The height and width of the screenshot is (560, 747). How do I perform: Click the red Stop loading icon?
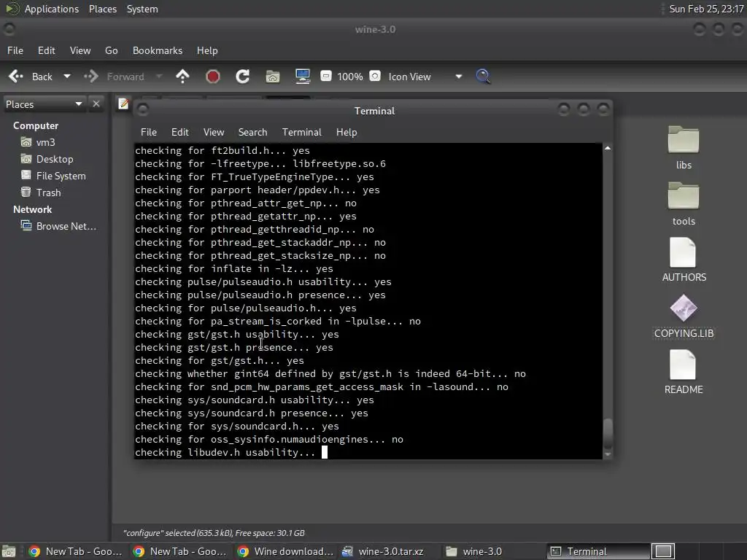point(212,76)
